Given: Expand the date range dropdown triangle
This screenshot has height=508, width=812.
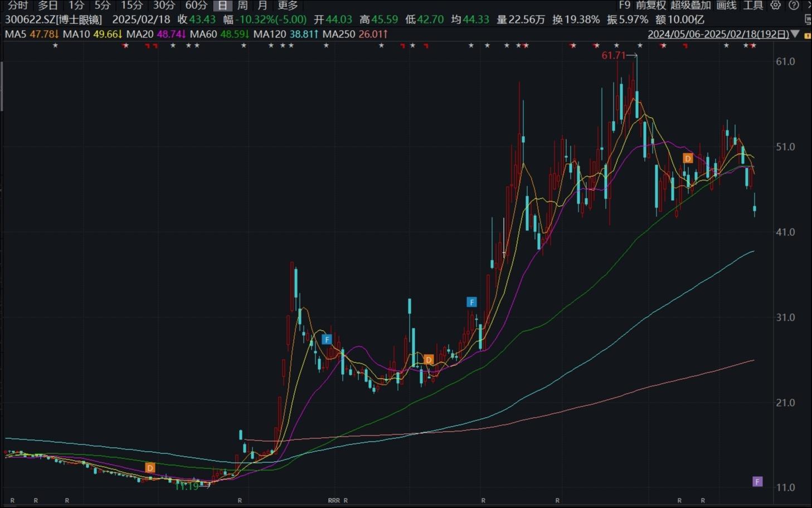Looking at the screenshot, I should tap(795, 34).
